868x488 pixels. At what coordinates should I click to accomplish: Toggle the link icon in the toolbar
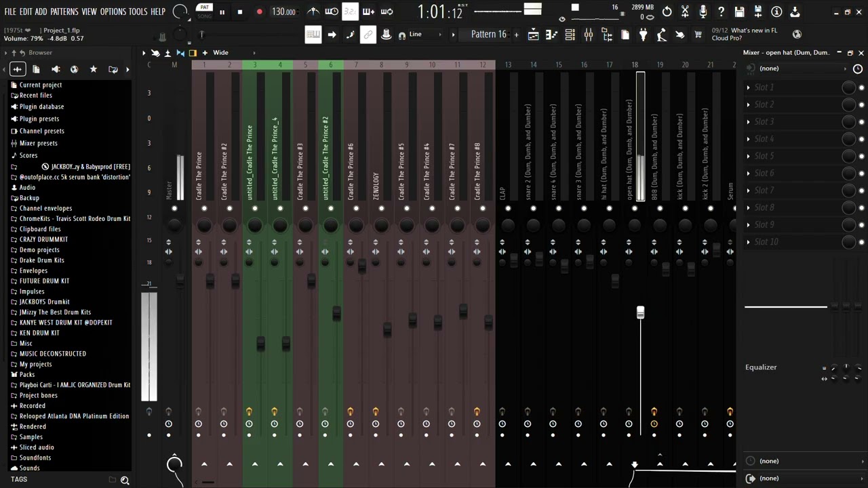pos(368,35)
